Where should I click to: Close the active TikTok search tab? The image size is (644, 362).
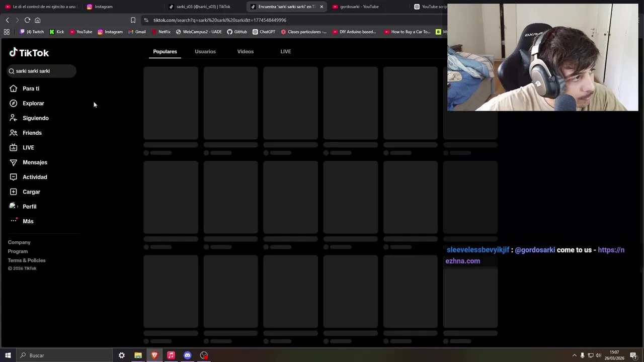[x=321, y=7]
